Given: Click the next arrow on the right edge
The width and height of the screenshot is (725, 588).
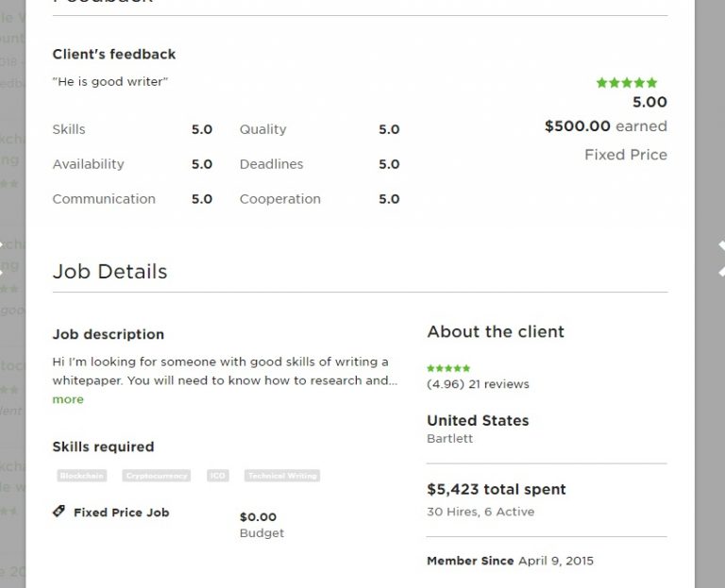Looking at the screenshot, I should coord(720,257).
